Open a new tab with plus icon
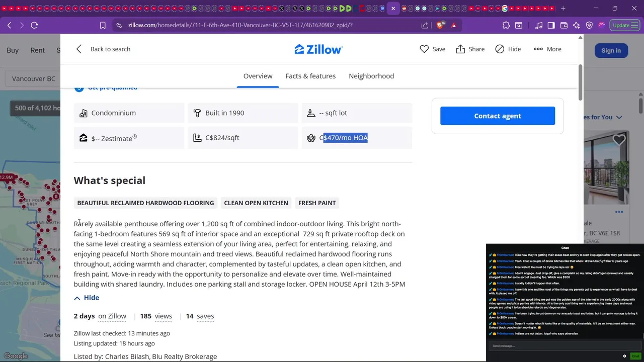The image size is (644, 362). click(x=563, y=9)
